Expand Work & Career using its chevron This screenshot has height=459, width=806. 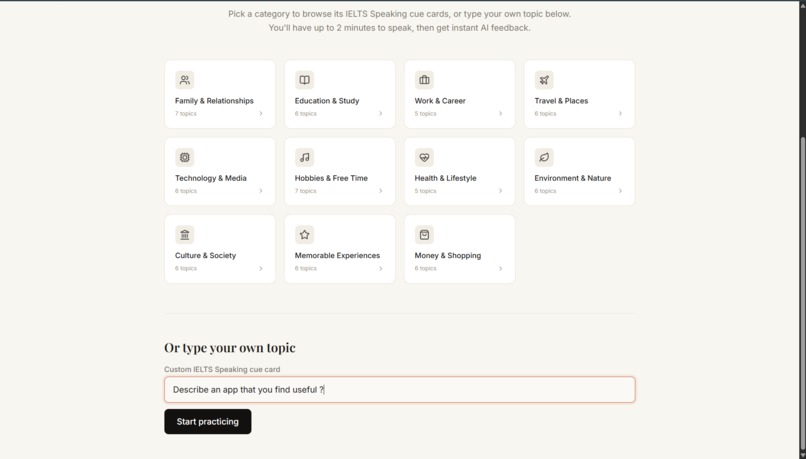pos(500,114)
